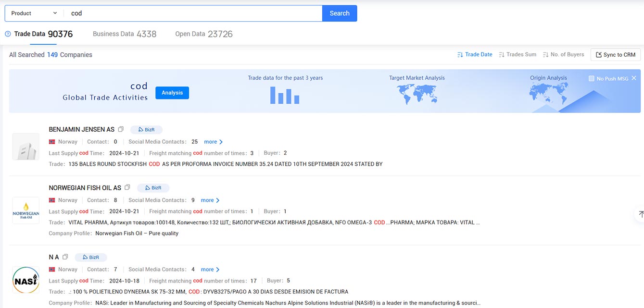Screen dimensions: 644x308
Task: Click the BizR badge for BENJAMIN JENSEN AS
Action: coord(146,130)
